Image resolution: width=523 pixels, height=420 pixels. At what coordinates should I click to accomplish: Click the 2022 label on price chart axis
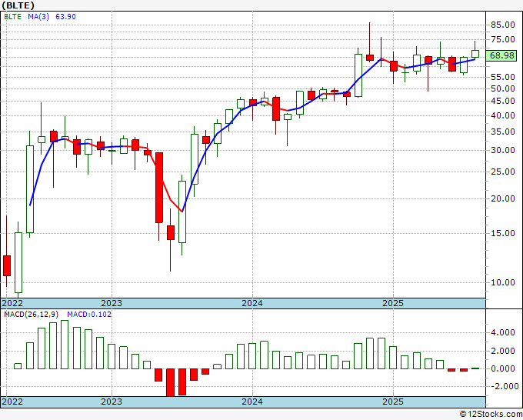[12, 303]
